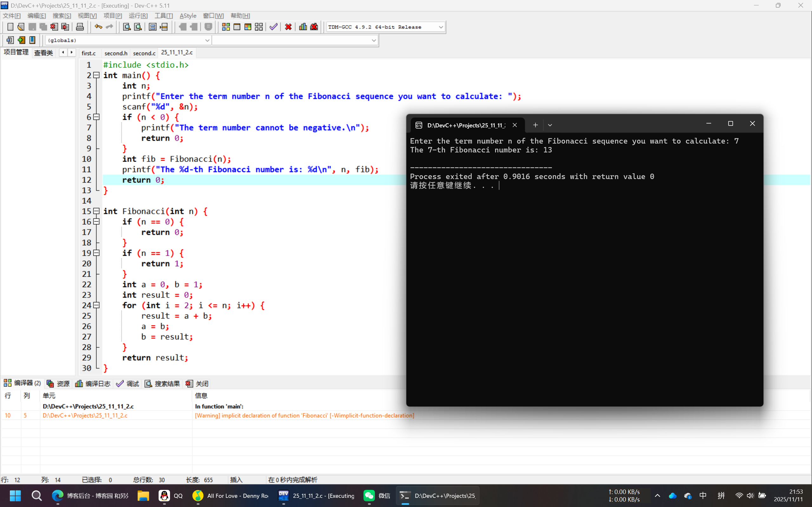Click the Print toolbar icon
812x507 pixels.
tap(80, 27)
